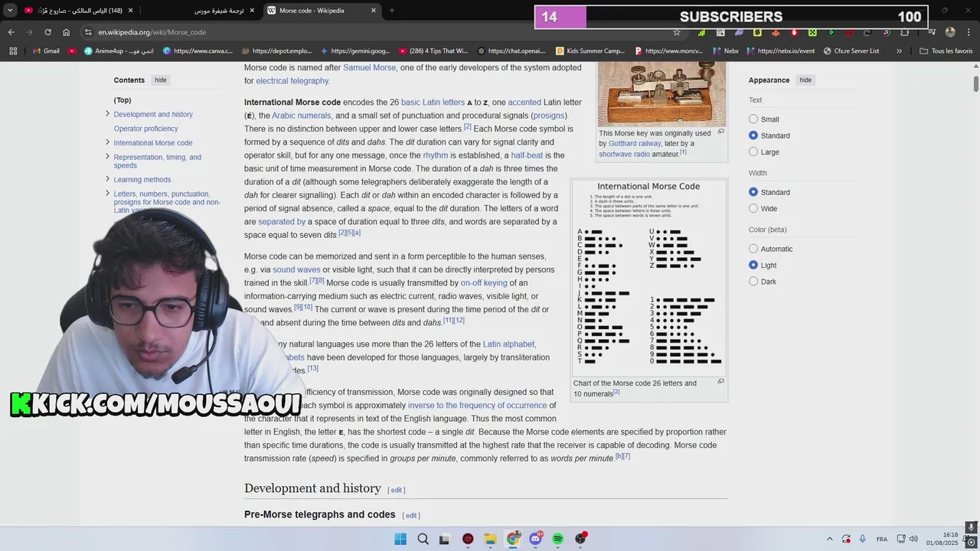980x551 pixels.
Task: Jump to (Top) in contents
Action: click(122, 100)
